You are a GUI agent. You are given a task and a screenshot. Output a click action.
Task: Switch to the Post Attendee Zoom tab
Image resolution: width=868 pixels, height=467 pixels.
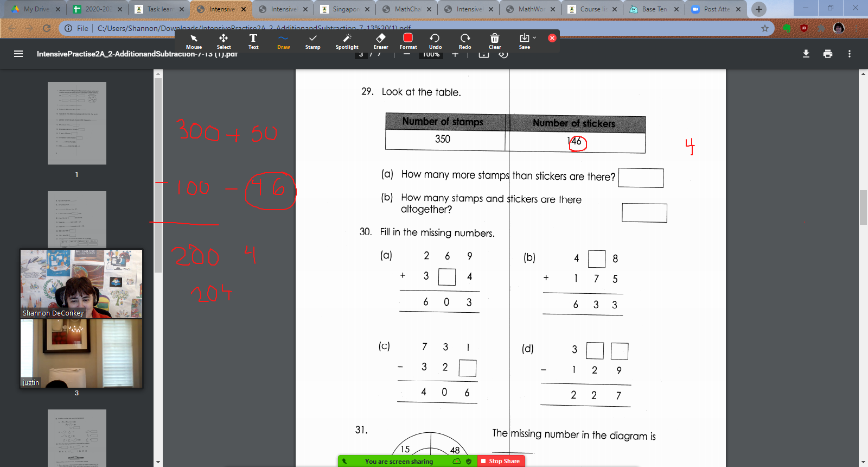[716, 9]
